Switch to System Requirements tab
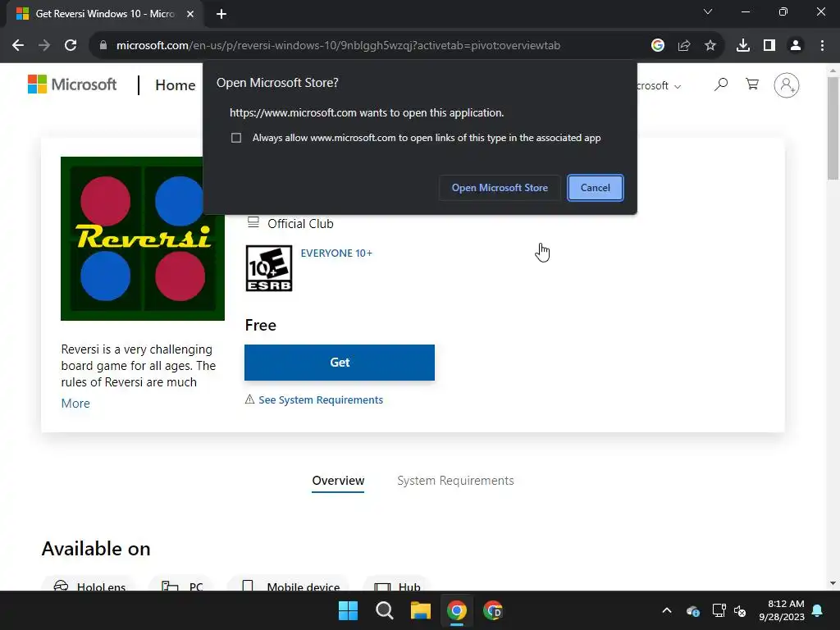The height and width of the screenshot is (630, 840). 455,481
